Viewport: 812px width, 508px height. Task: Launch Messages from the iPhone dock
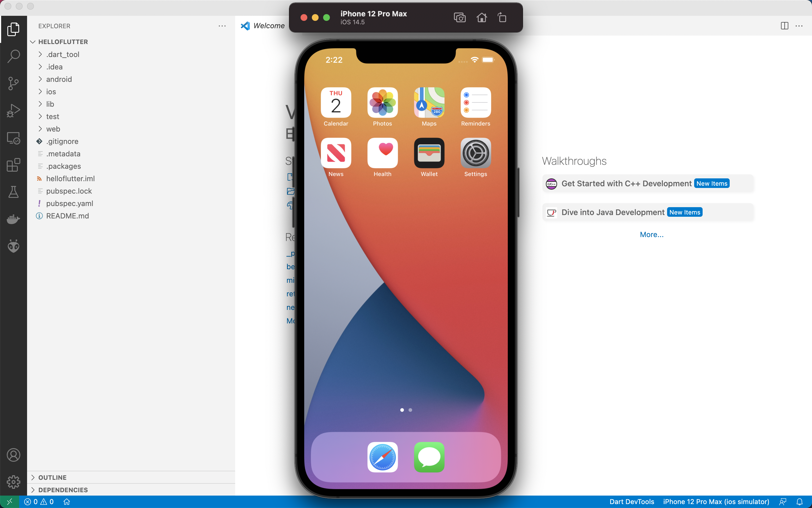click(x=429, y=457)
